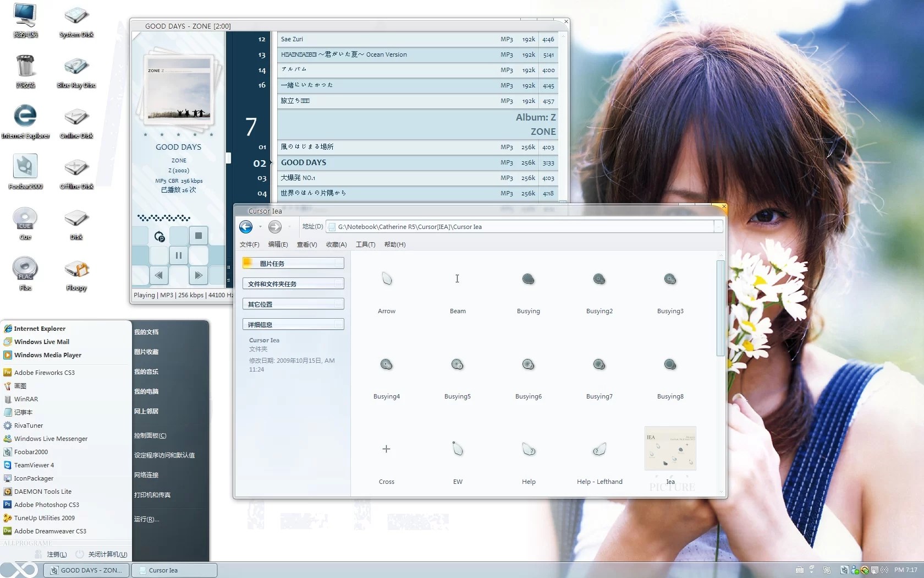924x578 pixels.
Task: Go back to the previous track
Action: coord(159,275)
